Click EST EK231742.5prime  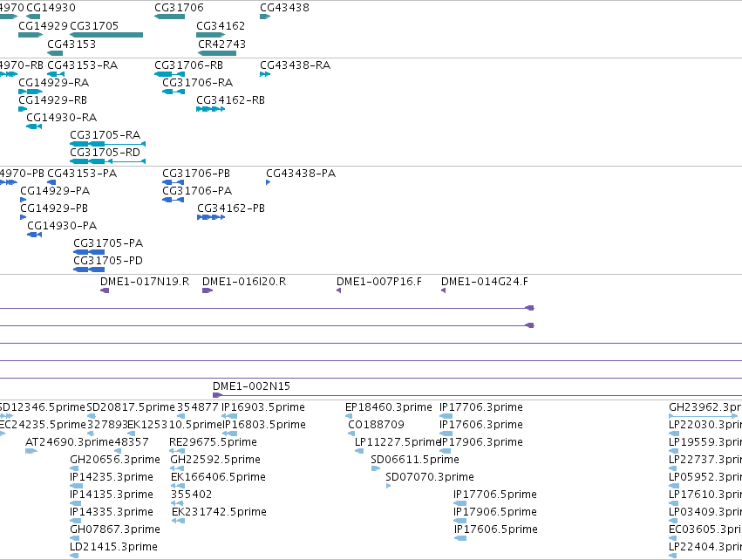click(x=219, y=512)
